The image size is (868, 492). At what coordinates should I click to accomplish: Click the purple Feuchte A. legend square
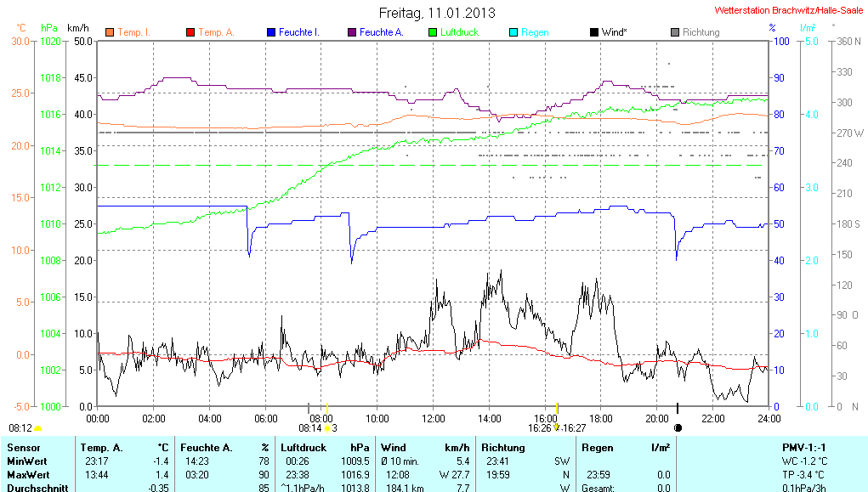pyautogui.click(x=351, y=32)
